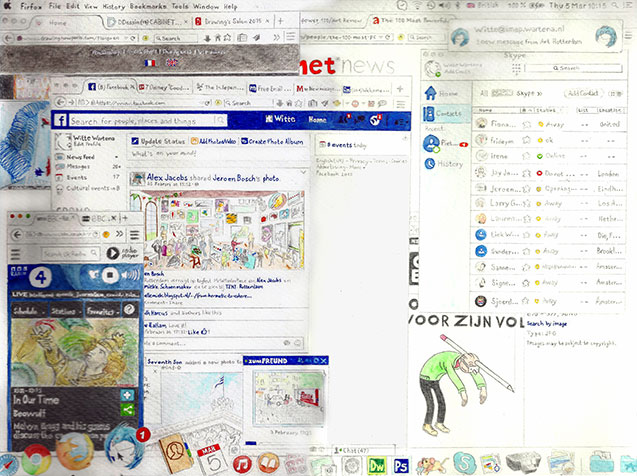Open the Contacts address book in Dock
This screenshot has width=637, height=476.
coord(176,451)
